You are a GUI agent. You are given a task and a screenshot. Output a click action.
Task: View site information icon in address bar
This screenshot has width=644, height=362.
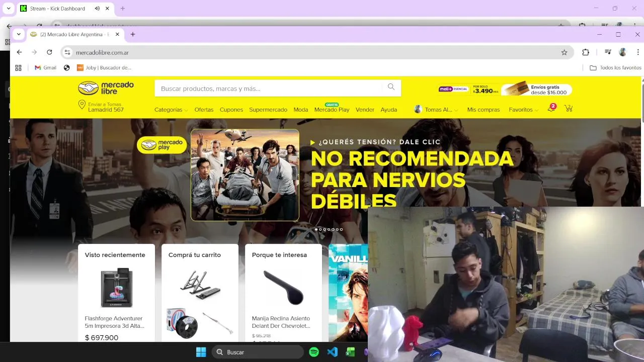(68, 52)
